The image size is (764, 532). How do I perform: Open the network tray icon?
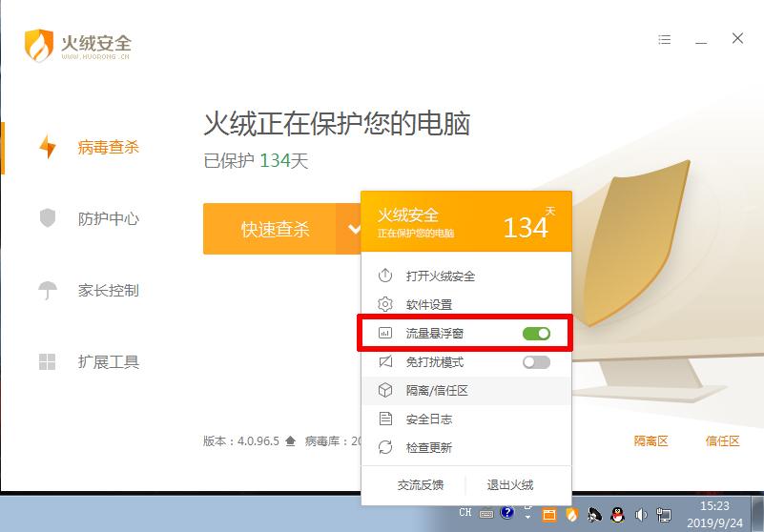(x=664, y=515)
